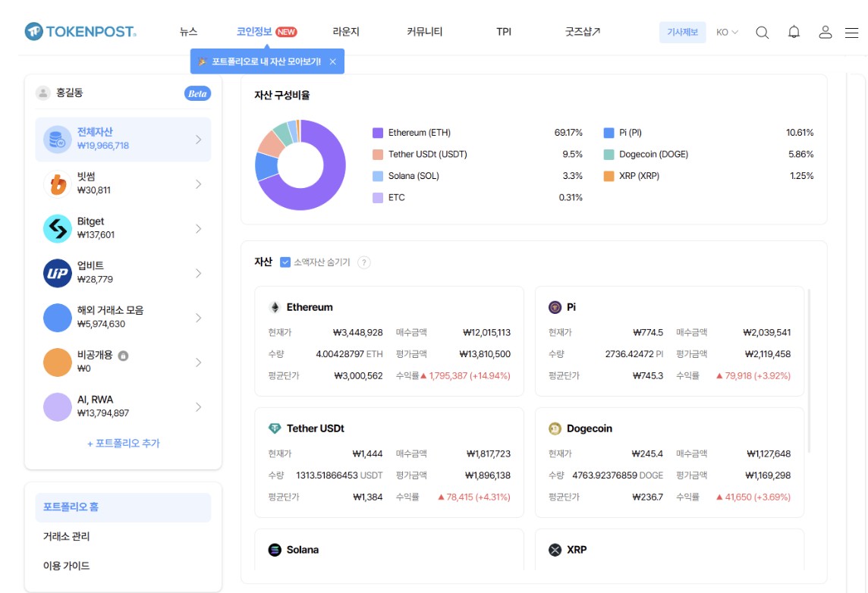This screenshot has height=593, width=868.
Task: Open the 굿즈샵 external link menu
Action: point(583,32)
